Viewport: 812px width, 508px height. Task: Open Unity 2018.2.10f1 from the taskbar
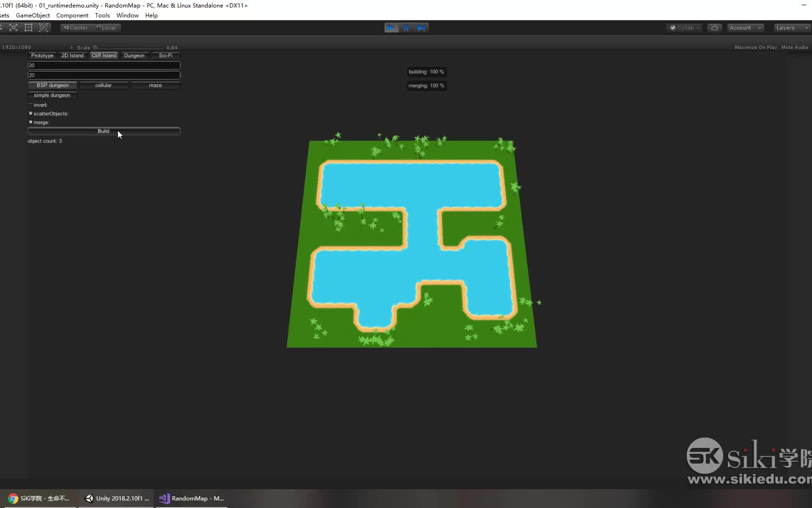[x=116, y=498]
